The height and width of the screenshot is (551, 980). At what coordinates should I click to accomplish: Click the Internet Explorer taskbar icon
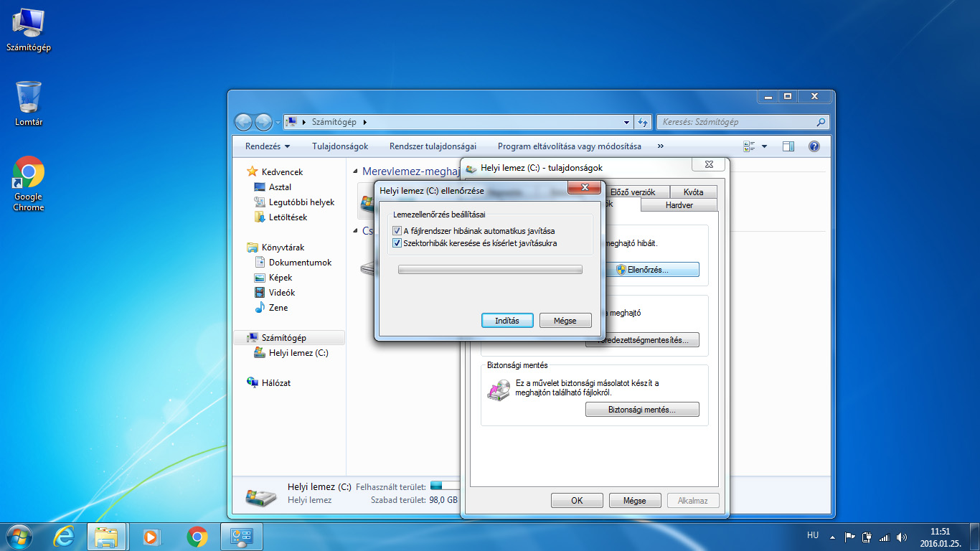coord(64,536)
